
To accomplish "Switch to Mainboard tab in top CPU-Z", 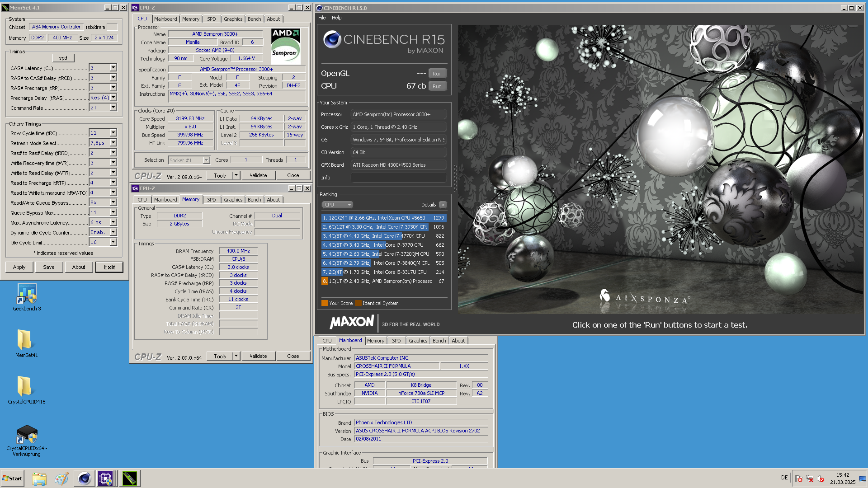I will coord(165,19).
